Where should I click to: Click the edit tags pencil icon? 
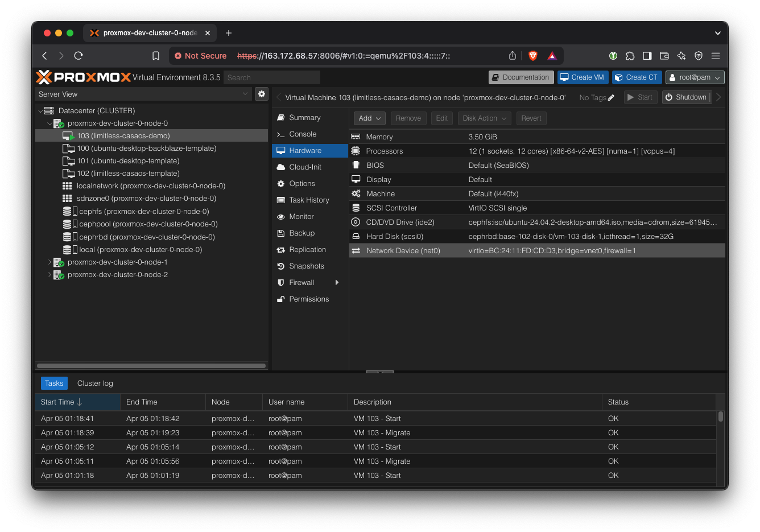[x=611, y=98]
